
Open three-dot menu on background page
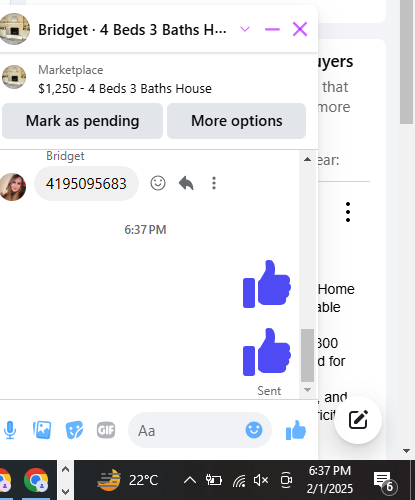click(348, 212)
